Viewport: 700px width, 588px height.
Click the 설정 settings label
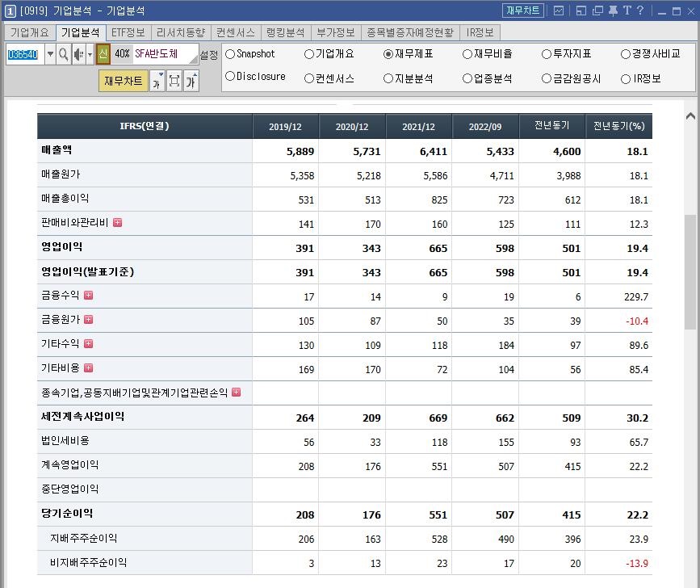coord(208,55)
